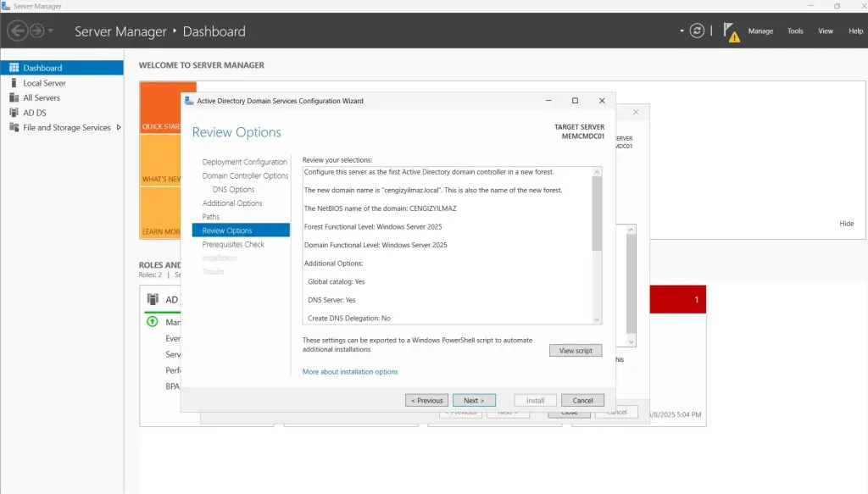
Task: Open the Help menu
Action: 855,31
